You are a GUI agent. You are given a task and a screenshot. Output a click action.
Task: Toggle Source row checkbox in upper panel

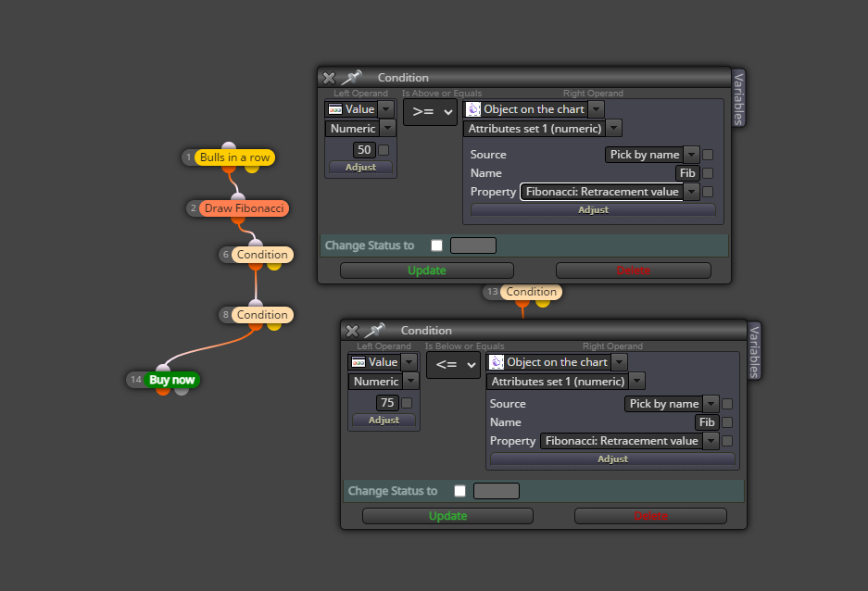coord(708,155)
